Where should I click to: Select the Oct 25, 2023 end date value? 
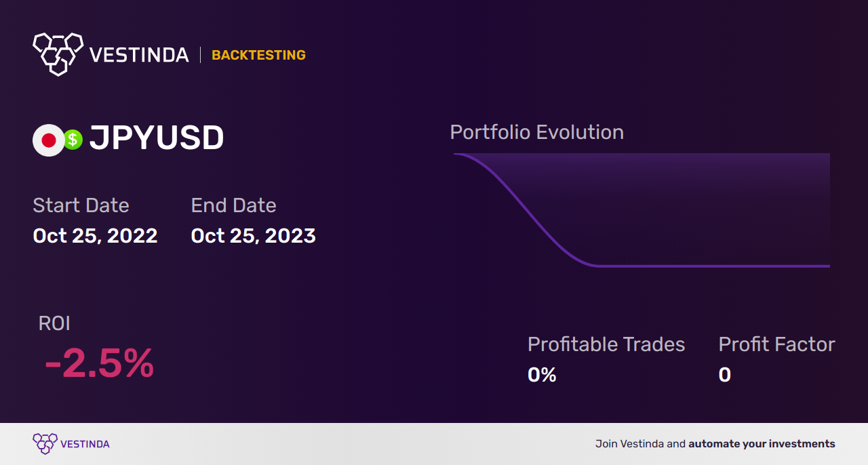pos(253,236)
